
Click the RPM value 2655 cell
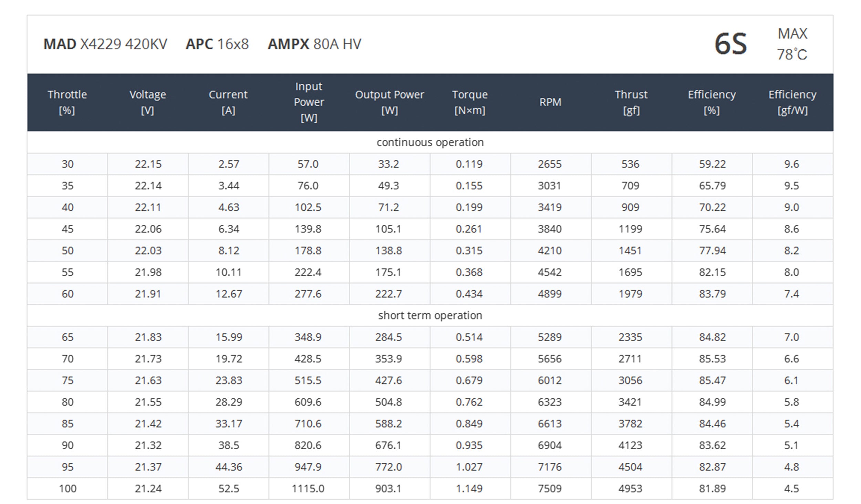(x=550, y=164)
